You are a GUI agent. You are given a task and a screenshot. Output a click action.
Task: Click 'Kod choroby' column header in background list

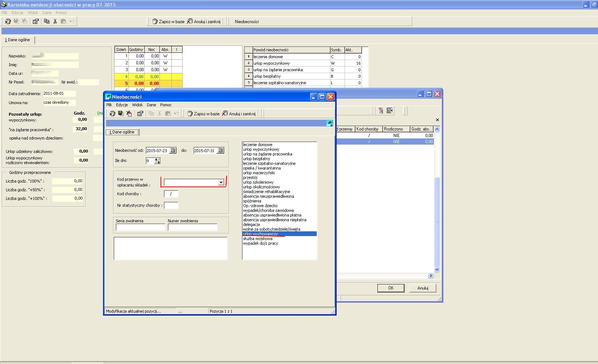pyautogui.click(x=368, y=129)
